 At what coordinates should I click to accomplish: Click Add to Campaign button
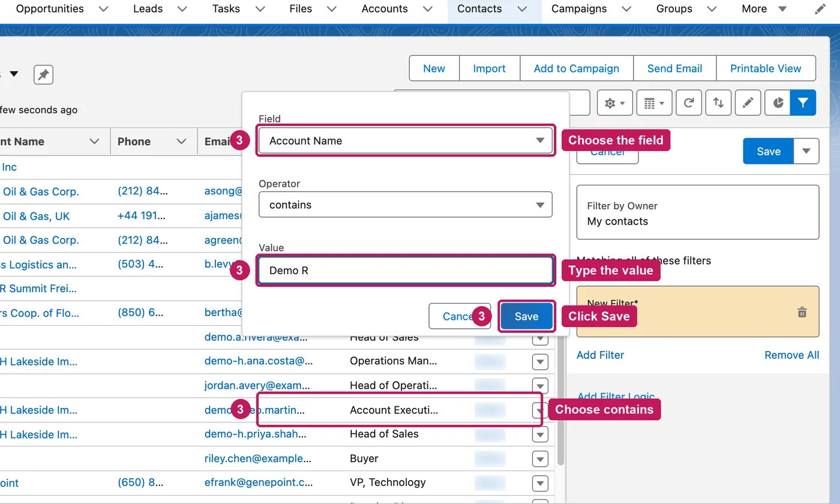coord(576,68)
